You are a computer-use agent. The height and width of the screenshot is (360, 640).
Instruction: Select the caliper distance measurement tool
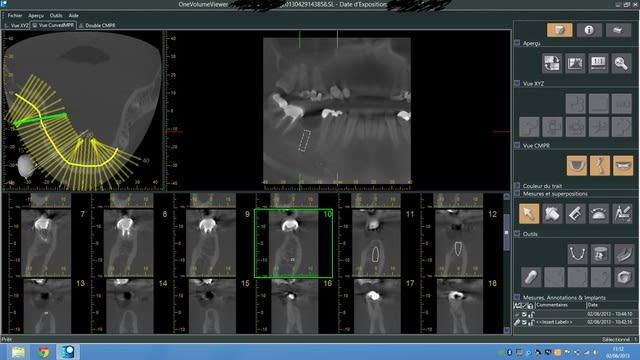576,214
